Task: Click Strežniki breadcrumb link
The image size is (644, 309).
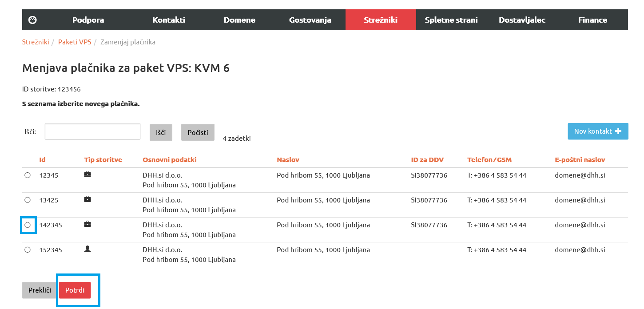Action: [36, 42]
